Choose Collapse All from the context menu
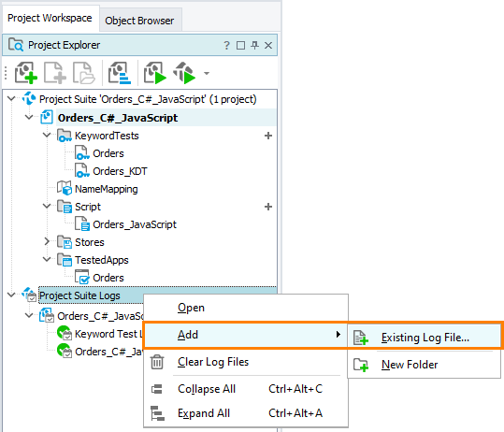 click(x=246, y=389)
